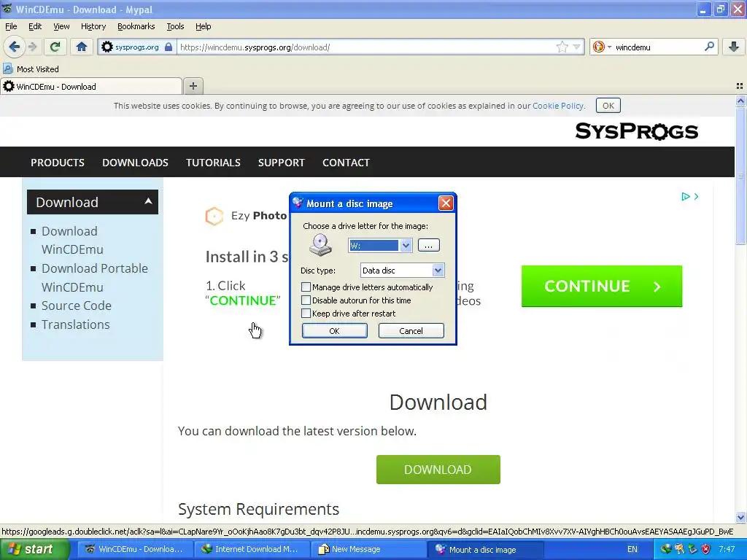Click the browser Back arrow button
The image size is (747, 560).
(15, 47)
